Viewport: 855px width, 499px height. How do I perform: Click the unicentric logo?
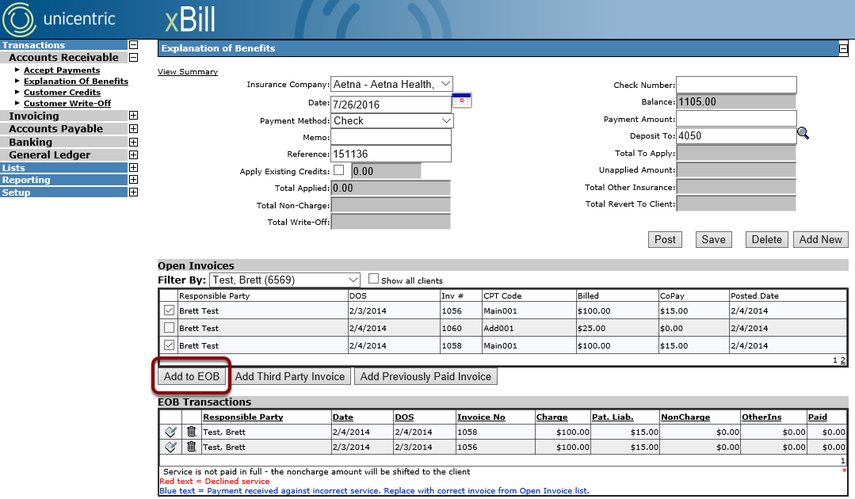[x=59, y=19]
